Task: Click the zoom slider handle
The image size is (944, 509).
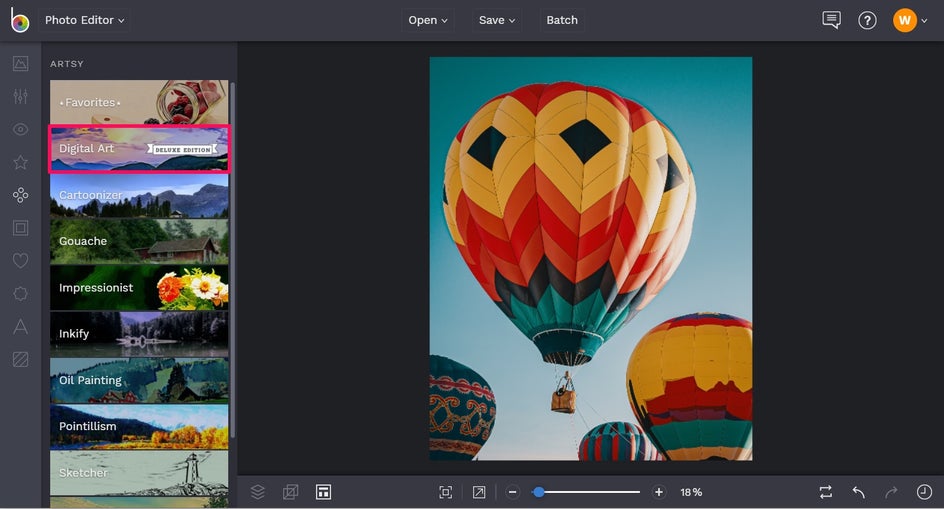Action: [539, 492]
